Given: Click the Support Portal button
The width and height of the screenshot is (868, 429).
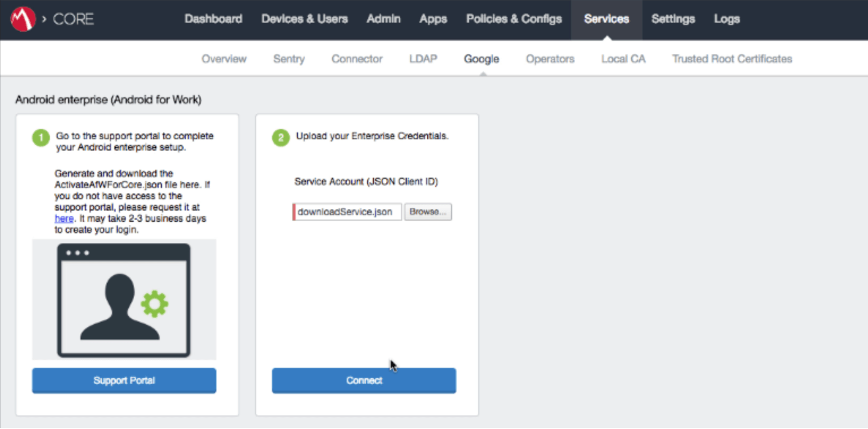Looking at the screenshot, I should (124, 380).
